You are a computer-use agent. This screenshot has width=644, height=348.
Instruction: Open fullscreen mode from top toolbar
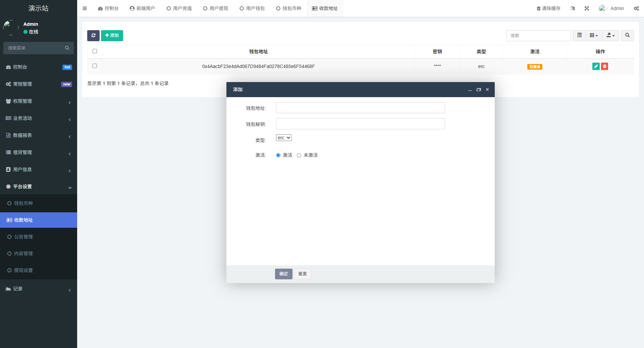(586, 8)
